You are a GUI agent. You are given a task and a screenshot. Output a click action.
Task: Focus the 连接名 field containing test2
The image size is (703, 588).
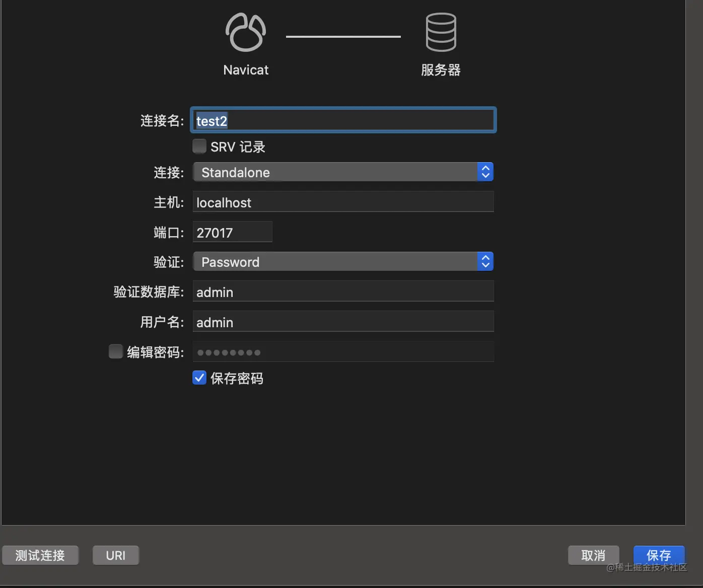pos(343,120)
